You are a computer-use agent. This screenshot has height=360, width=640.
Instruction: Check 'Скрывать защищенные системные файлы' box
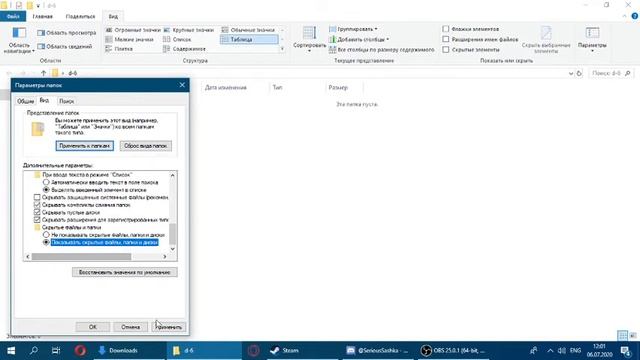37,197
